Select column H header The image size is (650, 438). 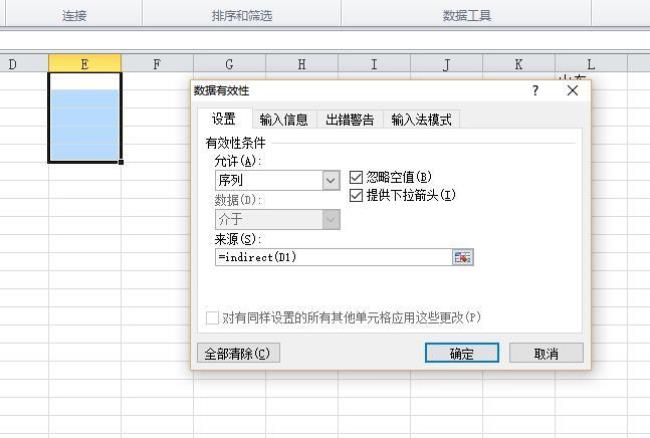click(x=302, y=64)
